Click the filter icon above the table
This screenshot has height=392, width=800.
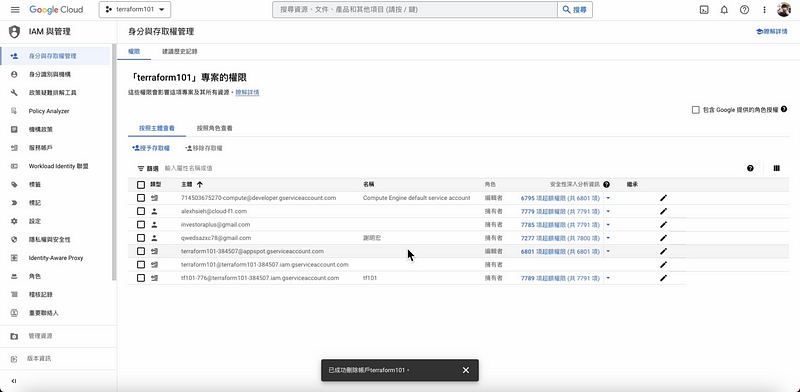[140, 168]
